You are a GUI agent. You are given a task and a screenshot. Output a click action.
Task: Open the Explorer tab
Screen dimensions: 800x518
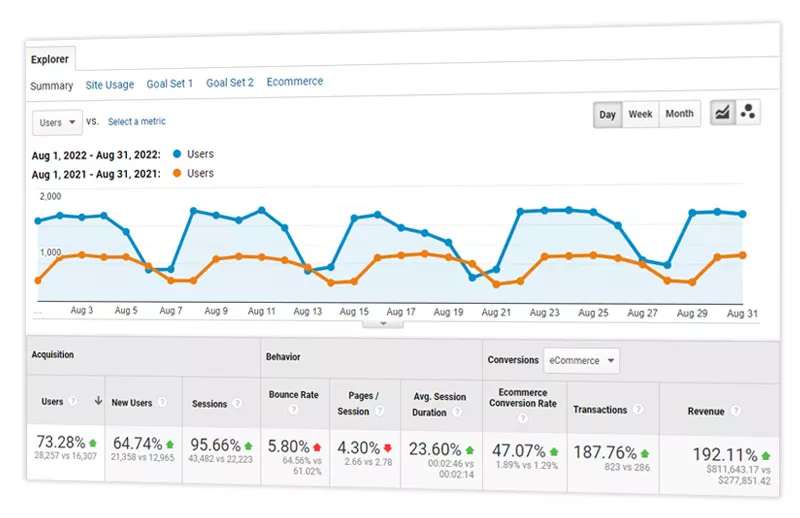click(50, 59)
